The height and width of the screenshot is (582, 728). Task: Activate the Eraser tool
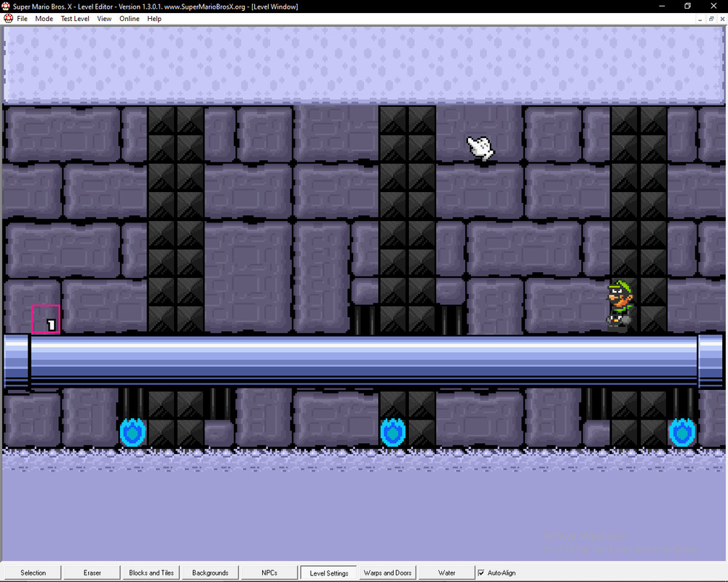click(x=92, y=573)
